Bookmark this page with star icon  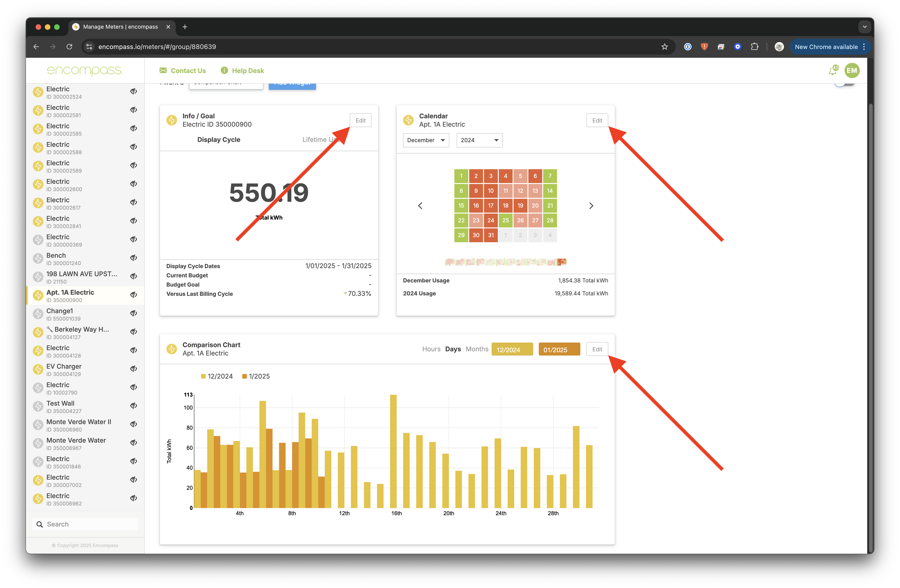664,47
